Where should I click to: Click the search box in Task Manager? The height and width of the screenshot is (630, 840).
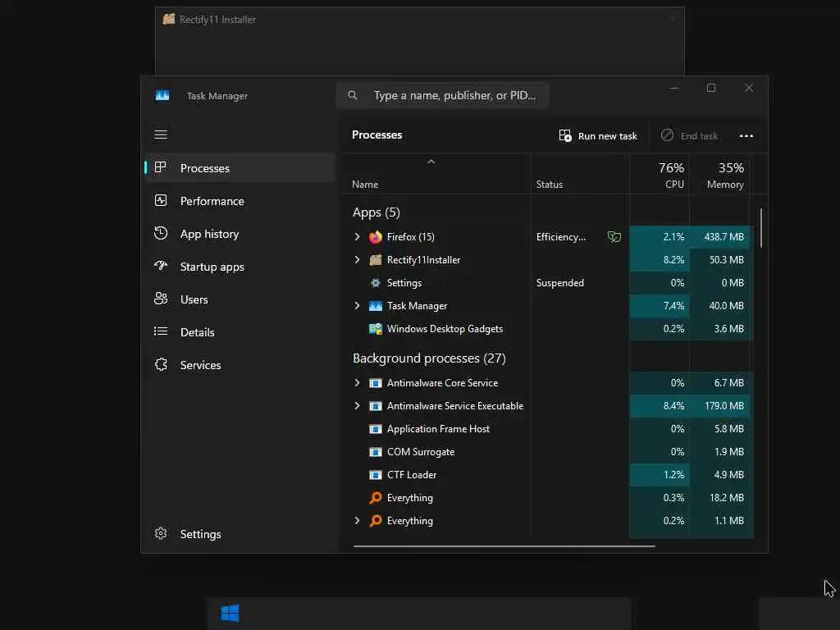click(x=442, y=95)
